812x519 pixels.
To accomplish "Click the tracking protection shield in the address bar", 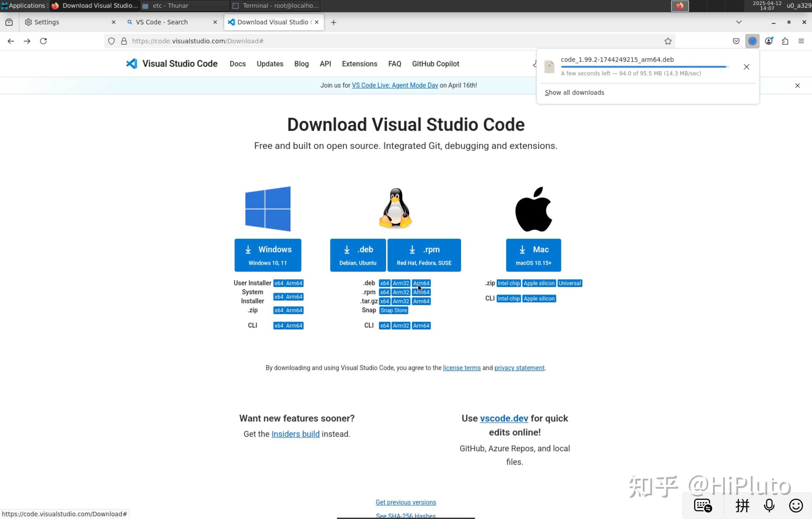I will pos(111,41).
